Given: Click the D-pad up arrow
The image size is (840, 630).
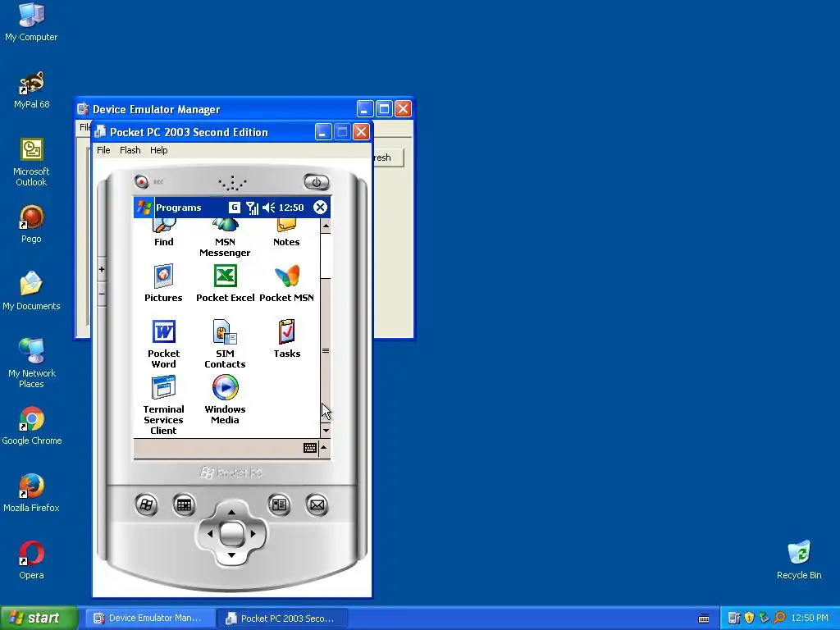Looking at the screenshot, I should pyautogui.click(x=231, y=512).
